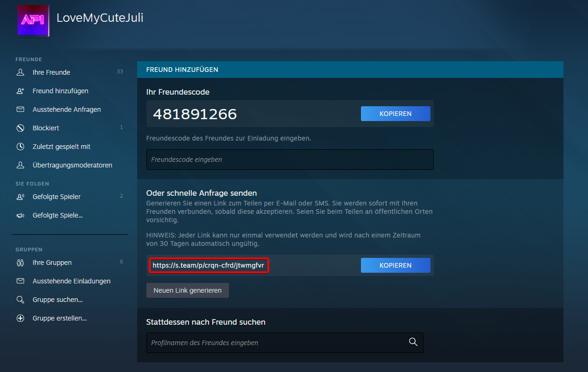Select the s.team invite link text

point(208,265)
